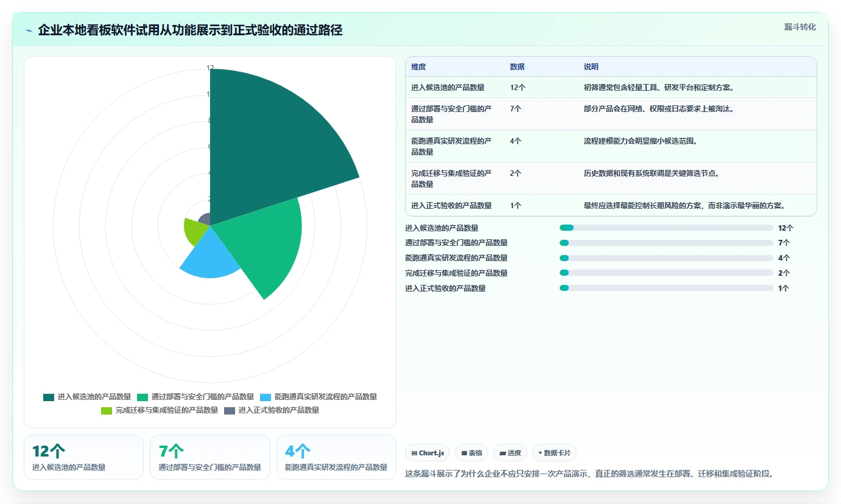Click the title 企业本地看板软件试用从功能展示到正式验收的通过路径
Screen dimensions: 841x504
190,30
